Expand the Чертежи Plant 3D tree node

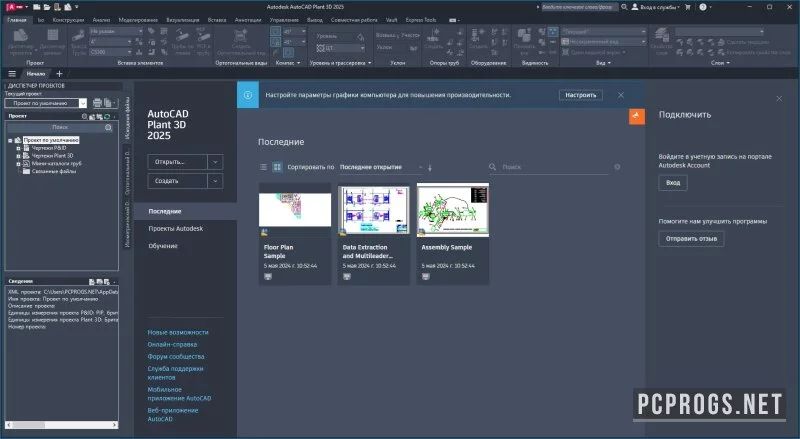click(18, 156)
